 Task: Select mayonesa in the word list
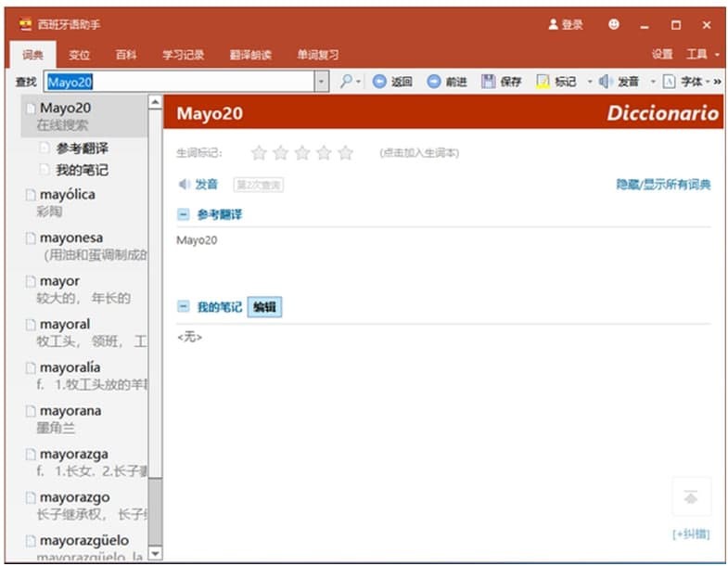71,238
